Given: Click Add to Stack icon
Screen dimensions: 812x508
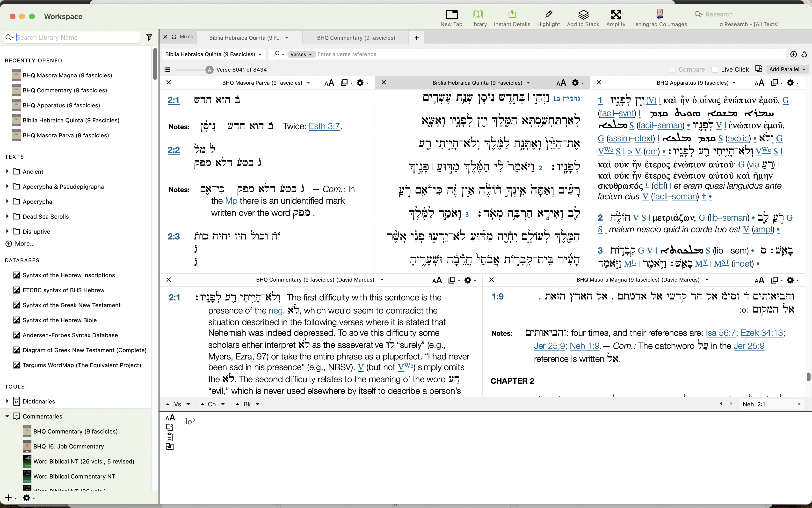Looking at the screenshot, I should (x=583, y=18).
